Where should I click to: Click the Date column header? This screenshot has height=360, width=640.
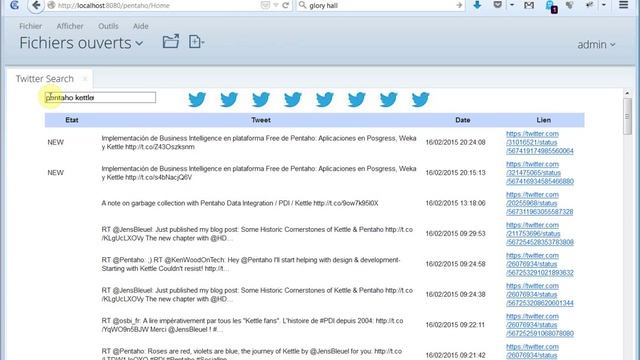pos(463,120)
